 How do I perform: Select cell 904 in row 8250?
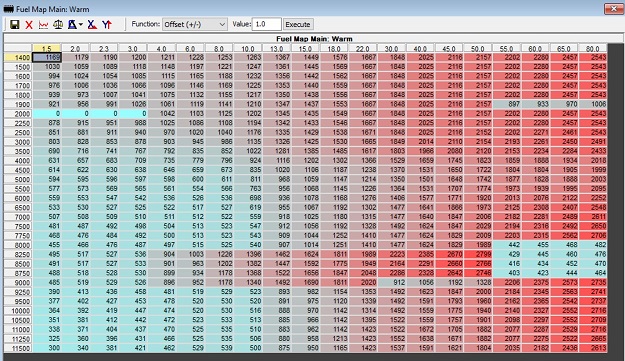click(x=161, y=254)
